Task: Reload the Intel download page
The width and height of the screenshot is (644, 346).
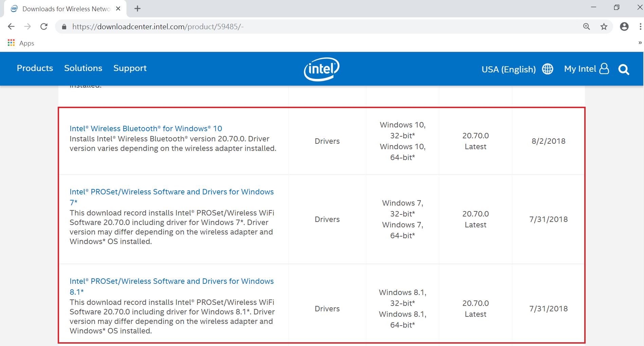Action: (x=44, y=27)
